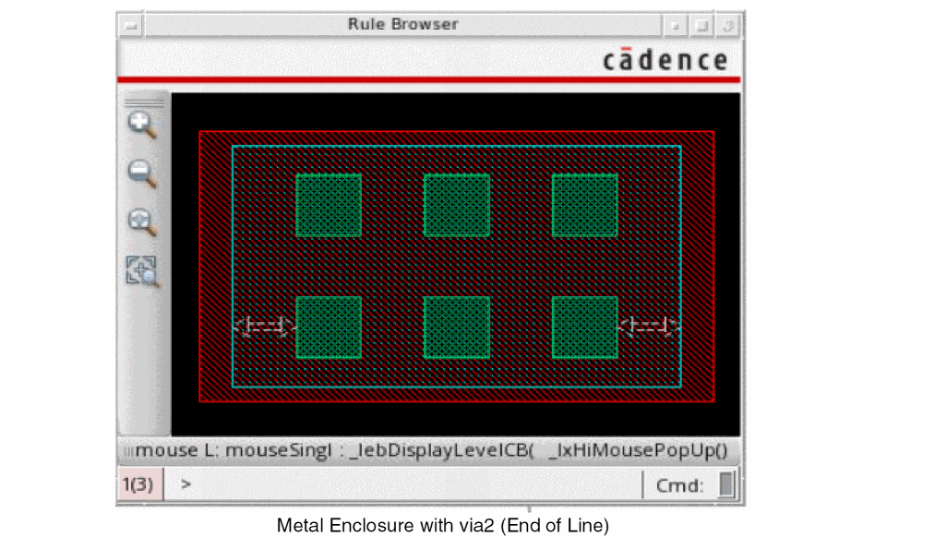This screenshot has height=560, width=935.
Task: Click the Metal Enclosure with via2 caption
Action: (443, 526)
